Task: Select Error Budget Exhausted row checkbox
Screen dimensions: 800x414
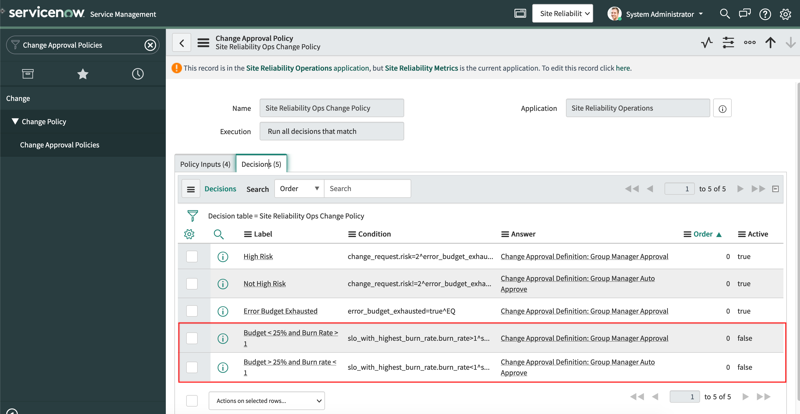Action: [x=192, y=311]
